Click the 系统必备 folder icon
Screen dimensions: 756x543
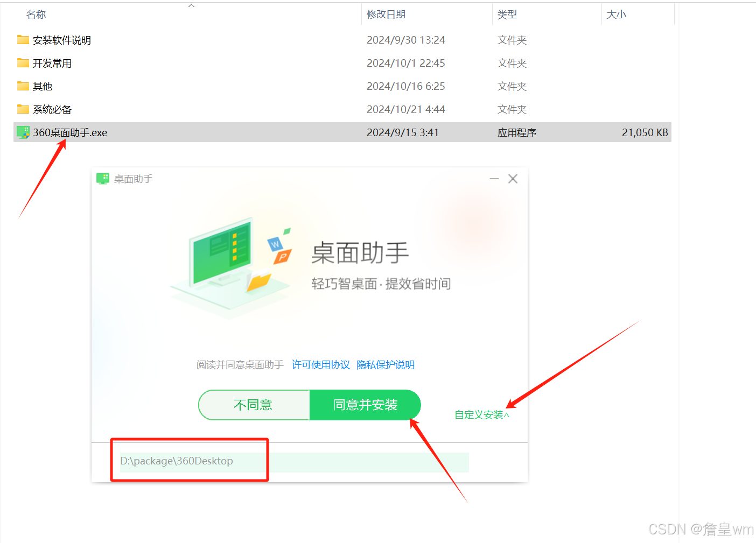[23, 109]
